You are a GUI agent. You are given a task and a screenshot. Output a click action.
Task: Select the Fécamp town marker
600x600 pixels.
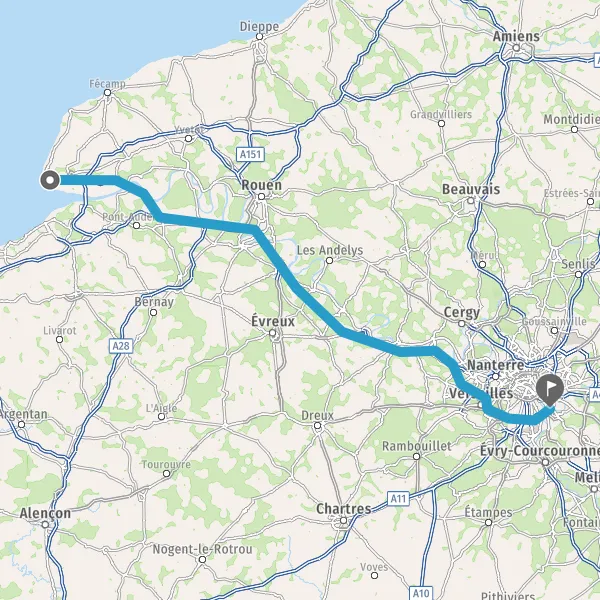[108, 93]
